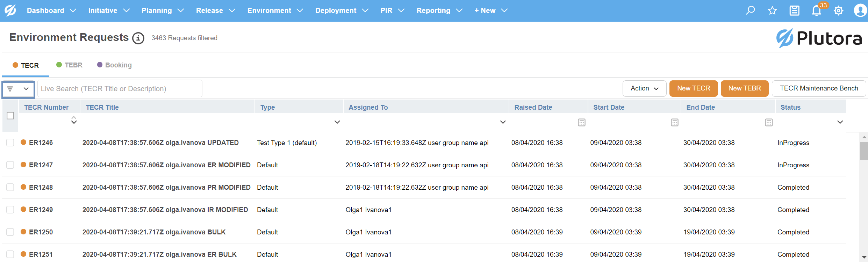Click the New TECR button

coord(693,88)
